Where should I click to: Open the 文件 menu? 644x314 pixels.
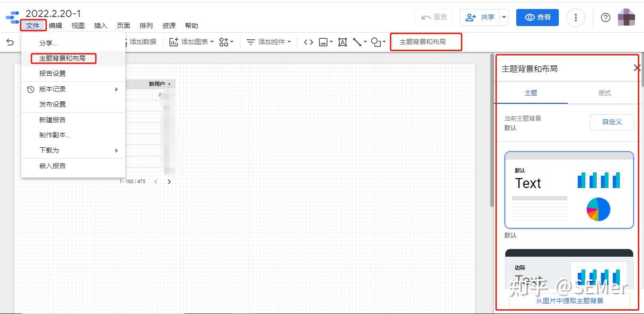[x=33, y=26]
